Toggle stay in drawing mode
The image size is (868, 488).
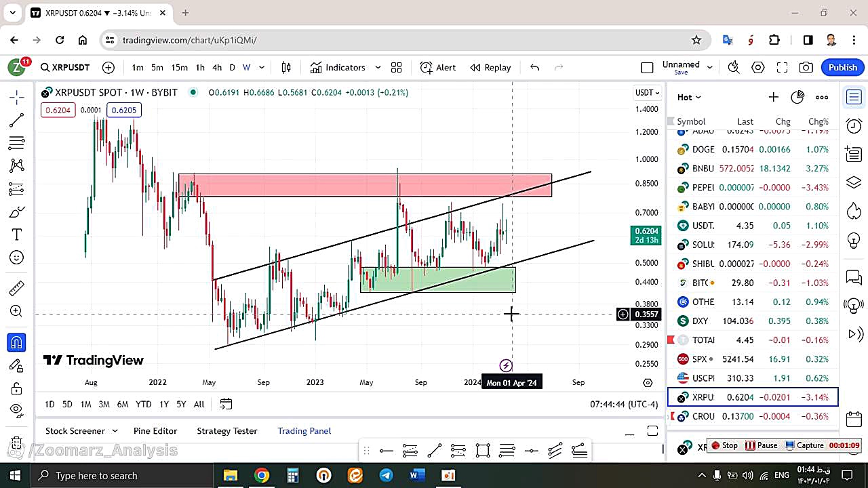click(17, 365)
